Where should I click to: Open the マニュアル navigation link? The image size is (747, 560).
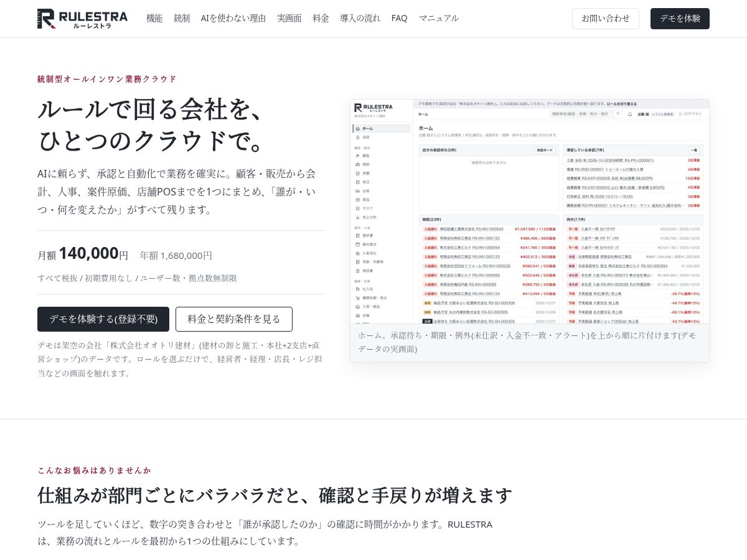(439, 19)
